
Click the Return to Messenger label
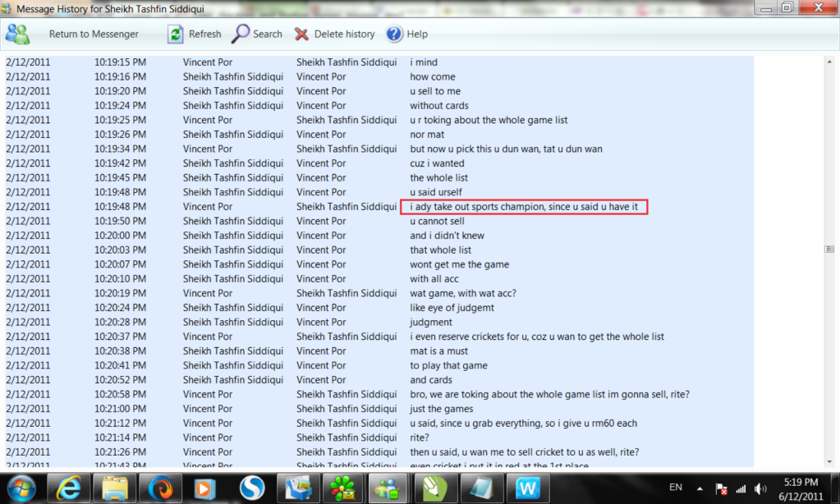[94, 34]
